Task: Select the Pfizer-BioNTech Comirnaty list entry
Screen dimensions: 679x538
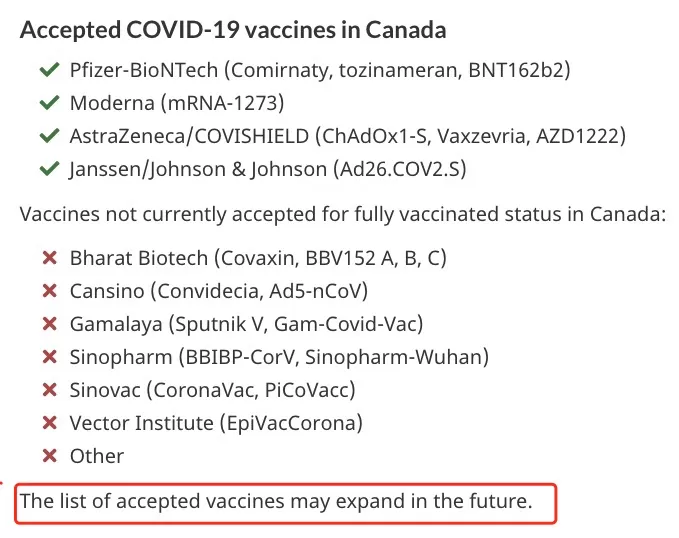Action: [x=320, y=70]
